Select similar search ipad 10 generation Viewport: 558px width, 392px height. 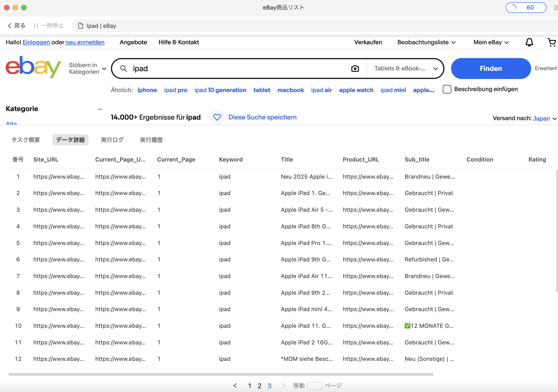[220, 90]
